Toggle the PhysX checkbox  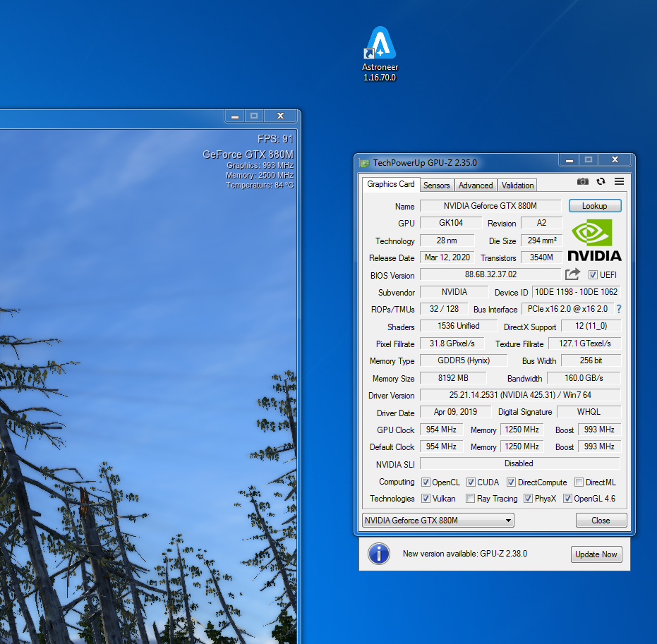click(529, 498)
